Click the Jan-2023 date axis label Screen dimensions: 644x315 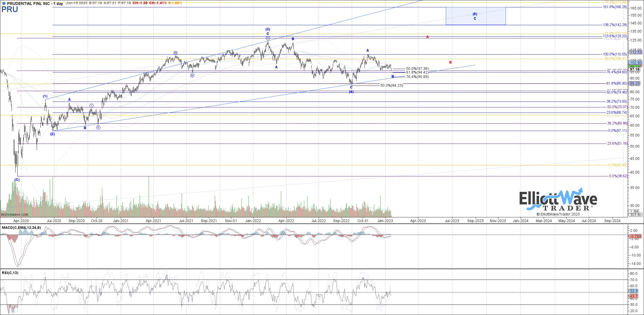[x=385, y=221]
